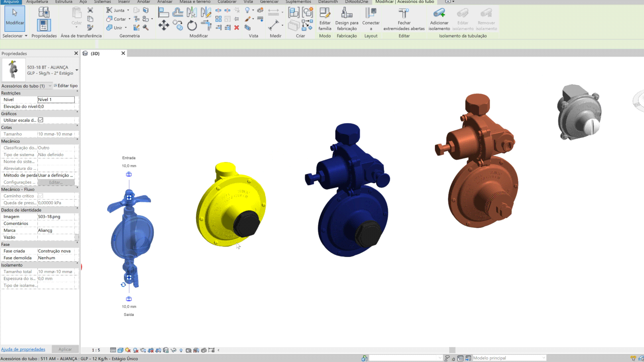Expand the Selecionar panel dropdown
This screenshot has width=644, height=362.
coord(26,36)
